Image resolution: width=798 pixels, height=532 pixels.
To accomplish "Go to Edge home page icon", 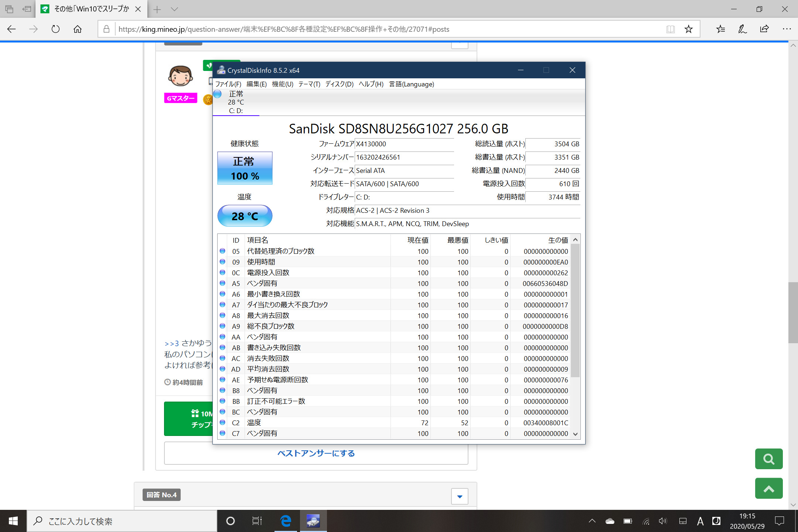I will click(x=78, y=29).
